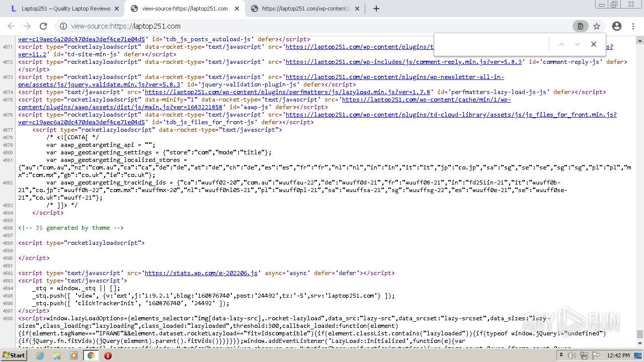Click the find-in-page magnifier icon in omnibox
The image size is (644, 362).
(x=580, y=26)
